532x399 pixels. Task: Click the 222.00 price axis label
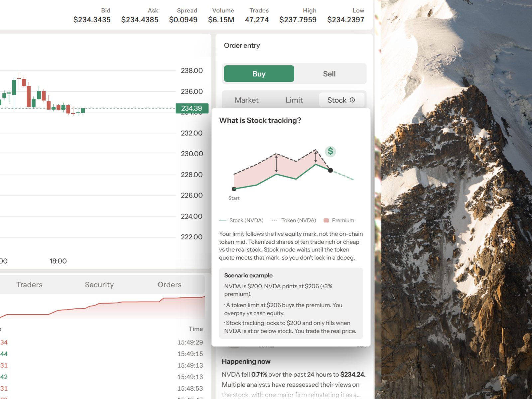pyautogui.click(x=192, y=237)
